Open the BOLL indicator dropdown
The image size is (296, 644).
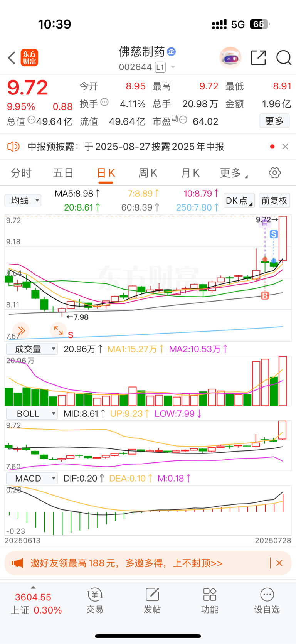[x=32, y=414]
